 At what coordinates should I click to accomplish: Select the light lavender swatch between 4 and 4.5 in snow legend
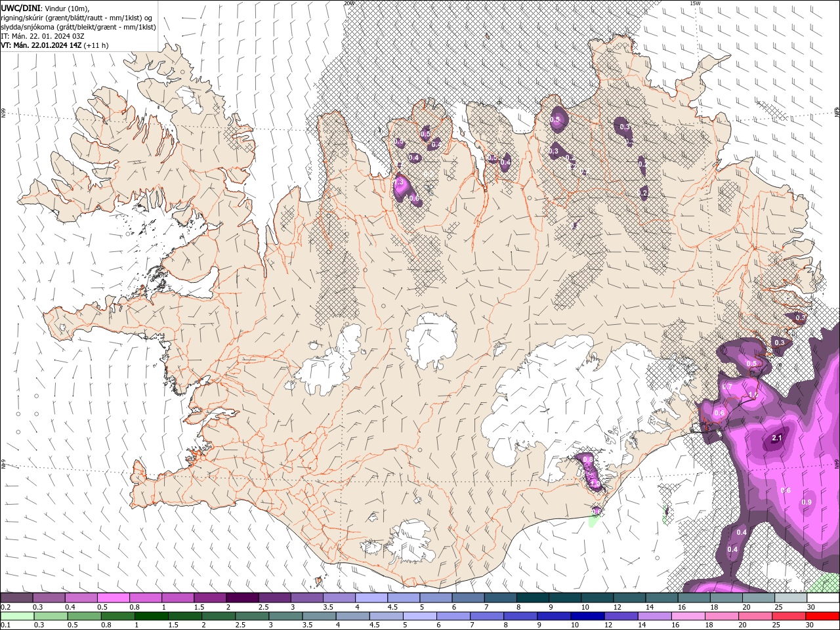pos(371,598)
